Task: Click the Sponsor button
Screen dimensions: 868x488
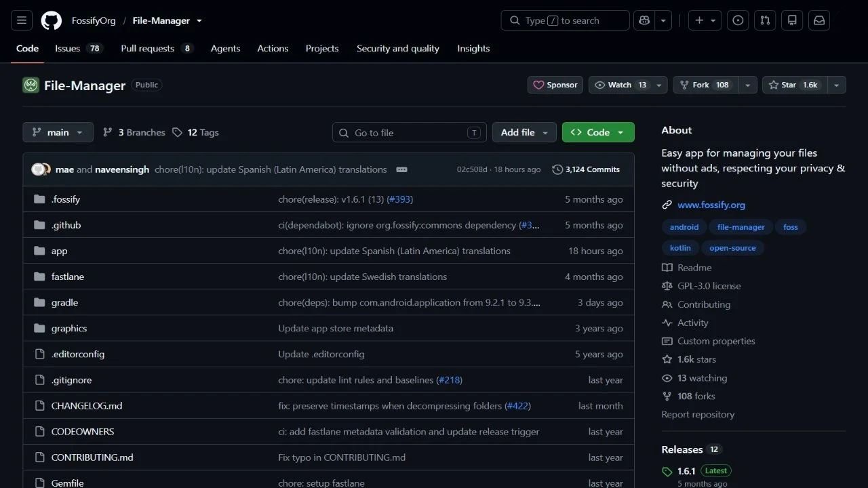Action: (x=555, y=85)
